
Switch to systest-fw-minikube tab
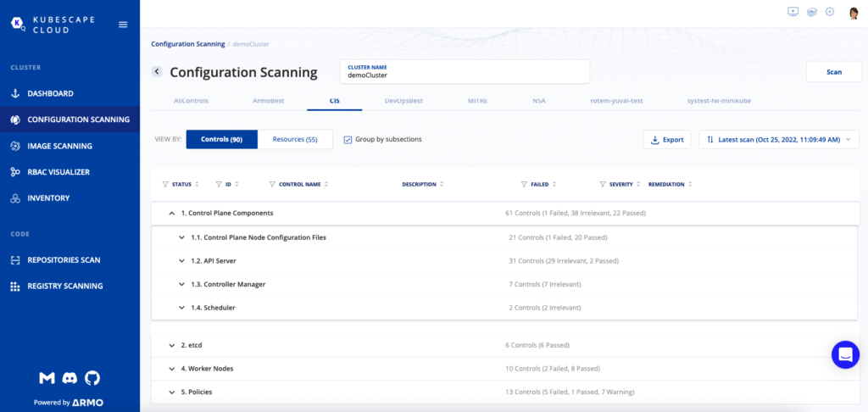(x=717, y=102)
